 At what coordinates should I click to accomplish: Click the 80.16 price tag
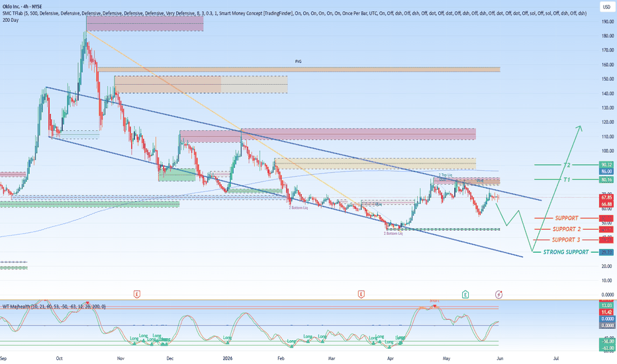click(606, 180)
